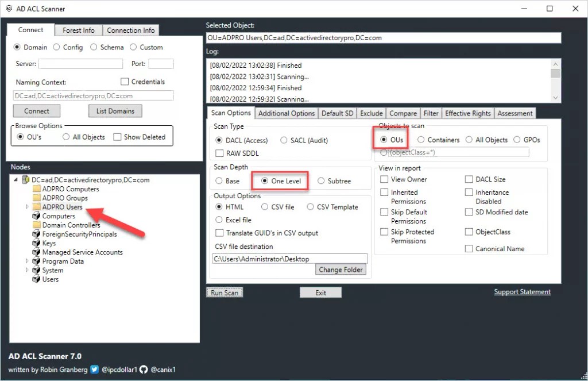Check Translate GUID's in CSV output

[219, 233]
